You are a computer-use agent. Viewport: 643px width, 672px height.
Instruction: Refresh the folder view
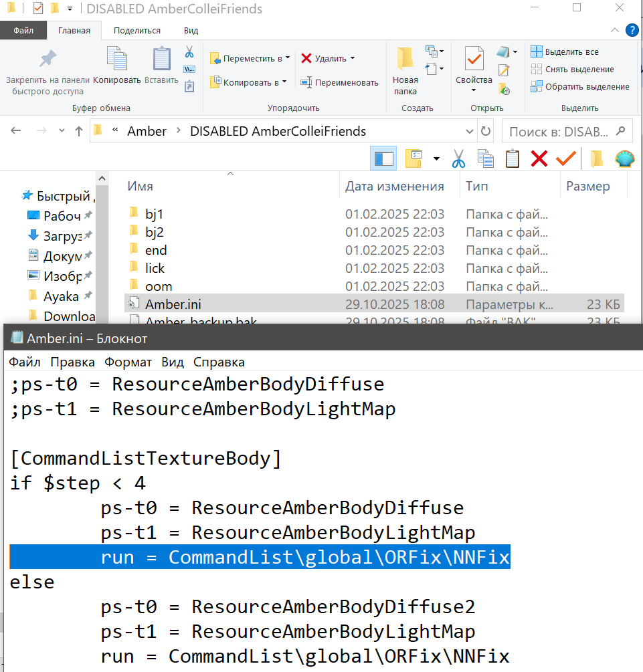[x=486, y=131]
